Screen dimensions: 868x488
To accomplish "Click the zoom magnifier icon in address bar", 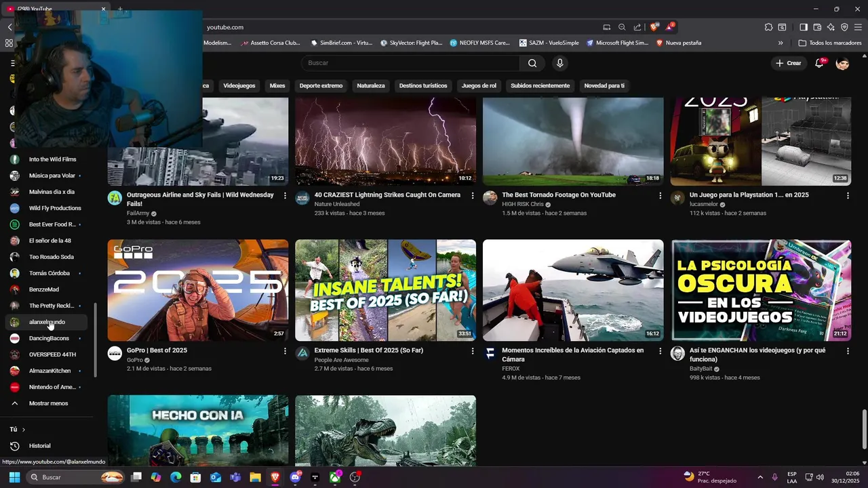I will [622, 27].
